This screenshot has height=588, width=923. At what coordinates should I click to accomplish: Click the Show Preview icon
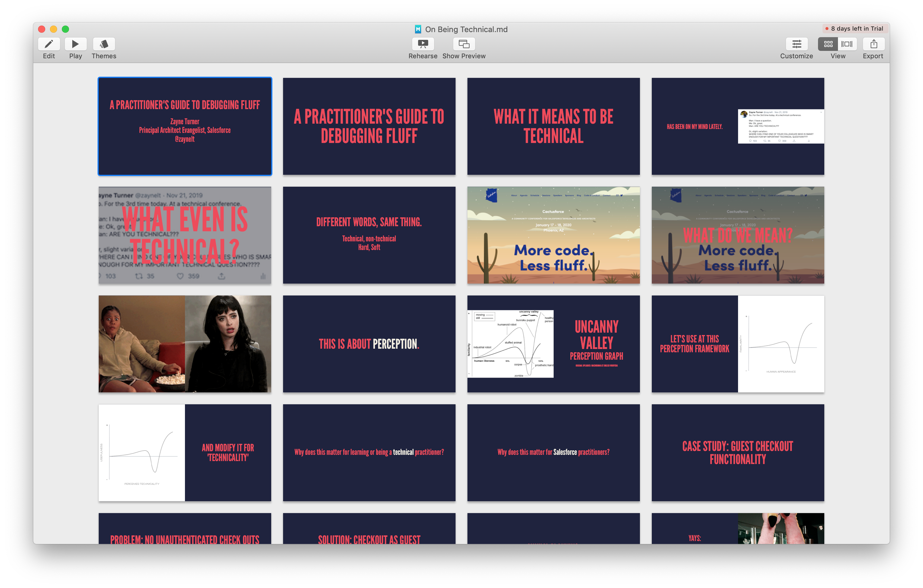pyautogui.click(x=464, y=44)
